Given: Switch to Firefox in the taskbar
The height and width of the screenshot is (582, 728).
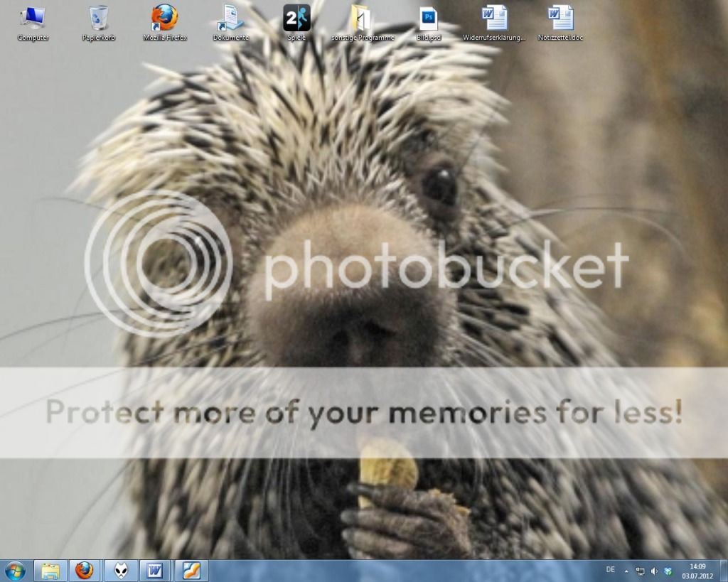Looking at the screenshot, I should pos(85,571).
